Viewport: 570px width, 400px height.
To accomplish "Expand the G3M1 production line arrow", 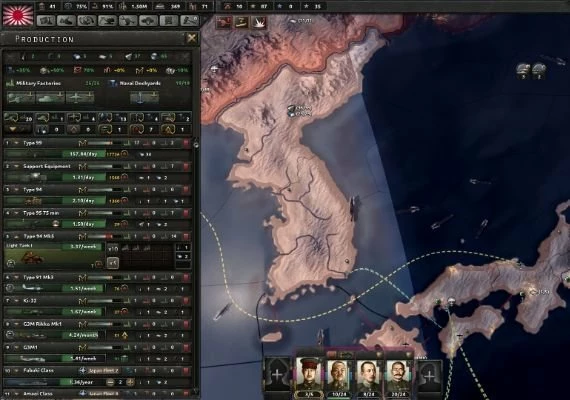I will click(x=16, y=347).
